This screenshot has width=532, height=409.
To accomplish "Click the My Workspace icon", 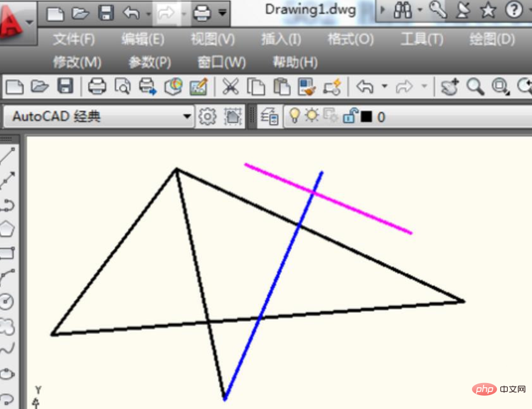I will click(233, 117).
